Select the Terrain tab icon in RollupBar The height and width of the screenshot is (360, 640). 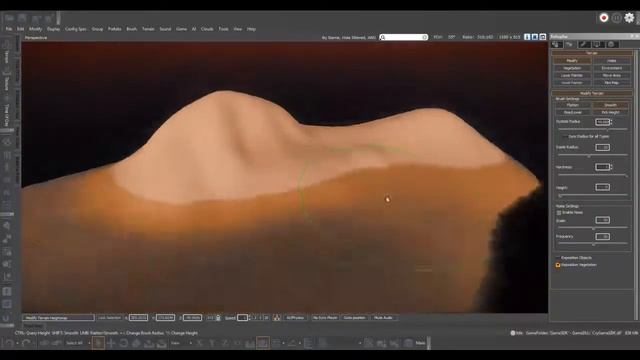click(569, 44)
